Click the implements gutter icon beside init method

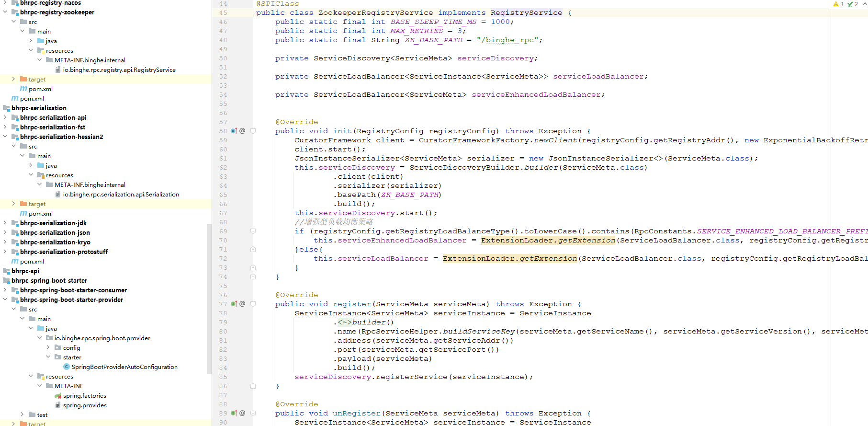[x=234, y=131]
